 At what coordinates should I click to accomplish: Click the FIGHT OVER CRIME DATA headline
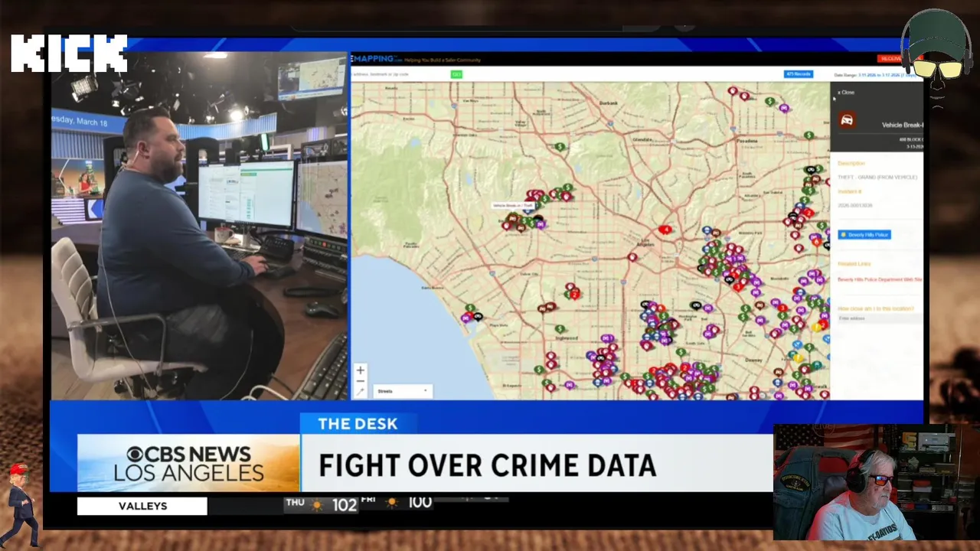point(487,465)
